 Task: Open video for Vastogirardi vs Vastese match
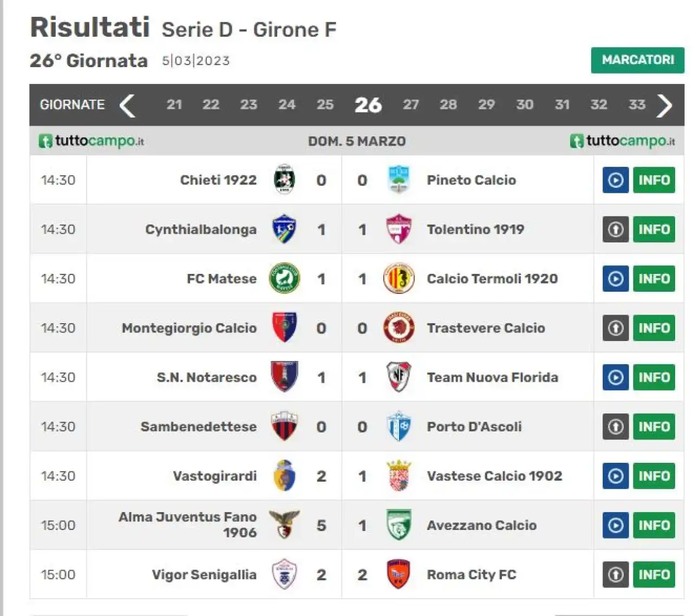click(x=616, y=476)
